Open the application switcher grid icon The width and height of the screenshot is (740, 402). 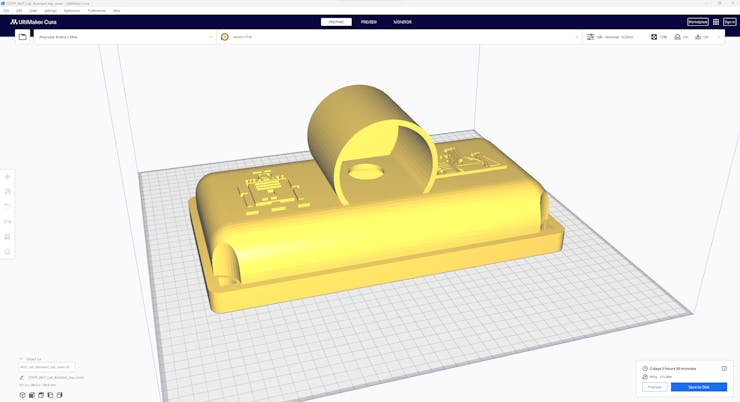coord(716,22)
